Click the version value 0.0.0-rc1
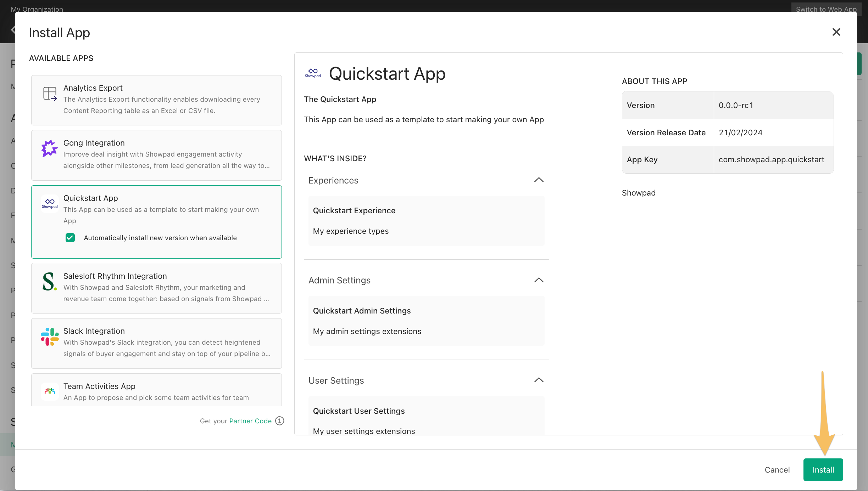 coord(736,105)
